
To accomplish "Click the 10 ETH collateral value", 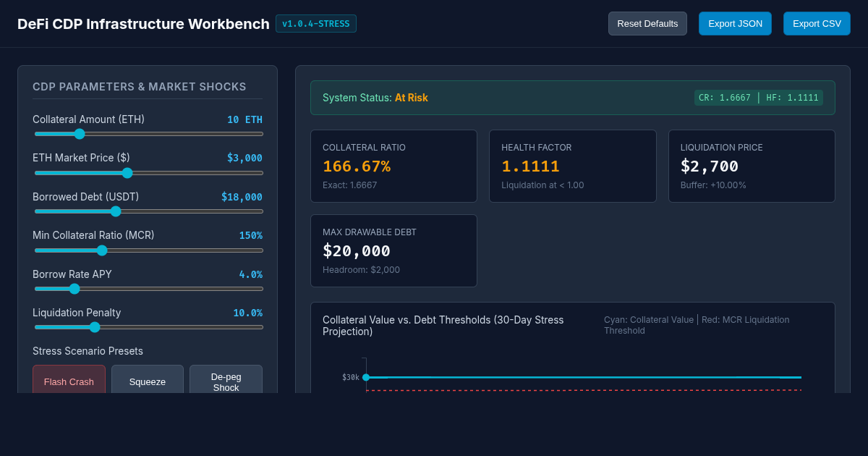I will (244, 119).
